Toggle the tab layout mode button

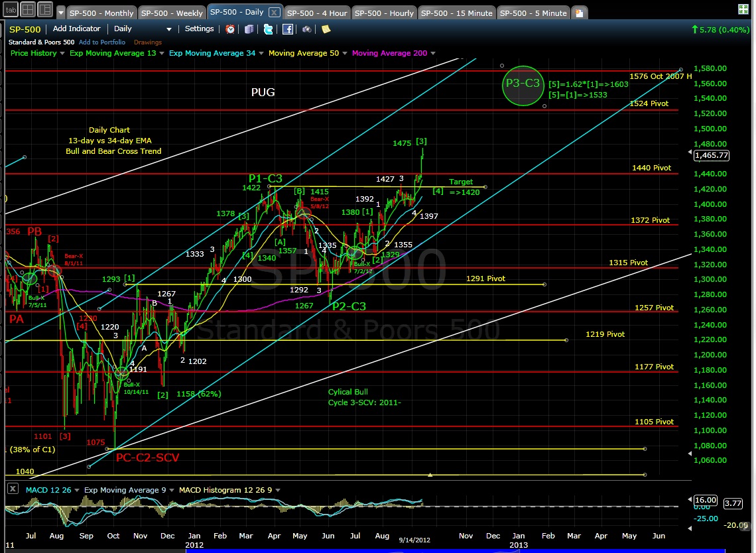(11, 10)
